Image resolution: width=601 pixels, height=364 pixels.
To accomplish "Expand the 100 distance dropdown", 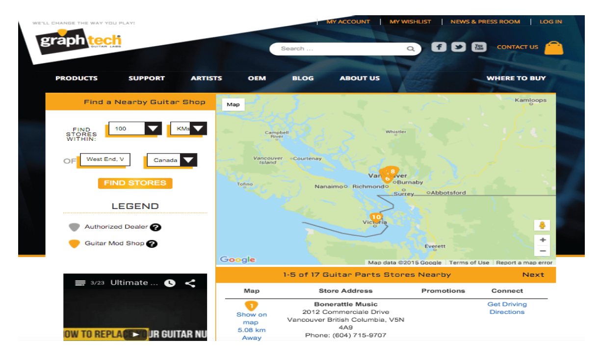I will pyautogui.click(x=153, y=129).
